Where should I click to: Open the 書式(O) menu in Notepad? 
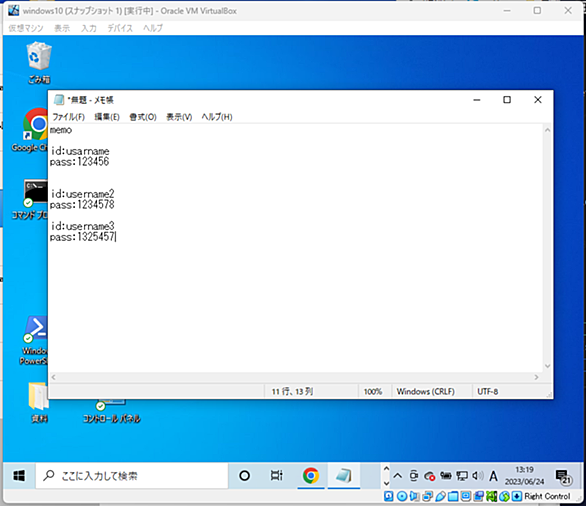143,117
